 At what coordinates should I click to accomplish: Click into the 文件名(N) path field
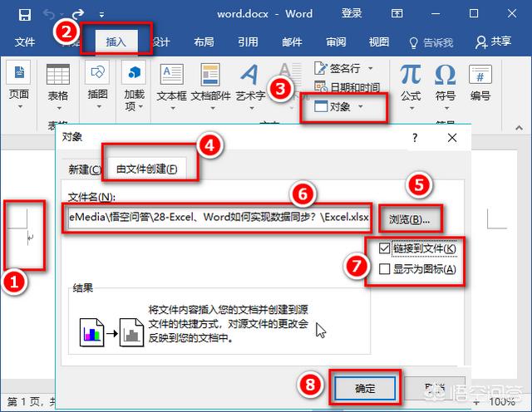[218, 218]
